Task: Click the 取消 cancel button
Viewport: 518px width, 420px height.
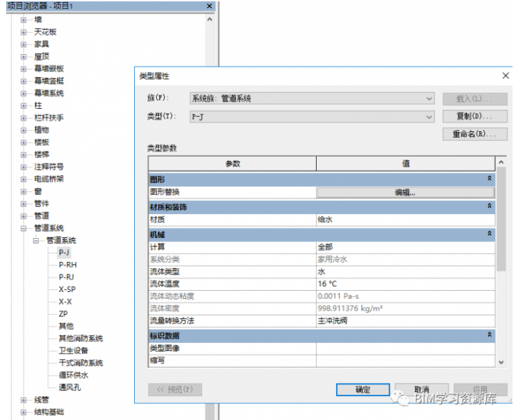Action: 422,390
